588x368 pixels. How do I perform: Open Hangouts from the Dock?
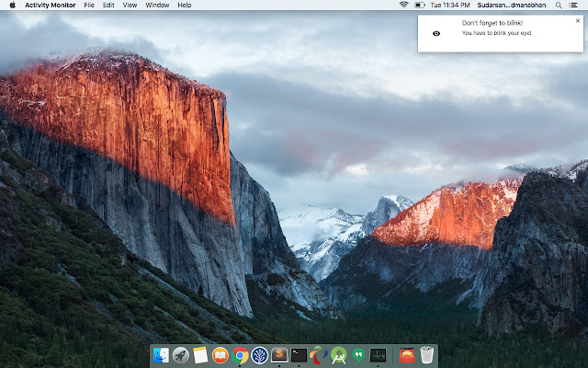(358, 355)
